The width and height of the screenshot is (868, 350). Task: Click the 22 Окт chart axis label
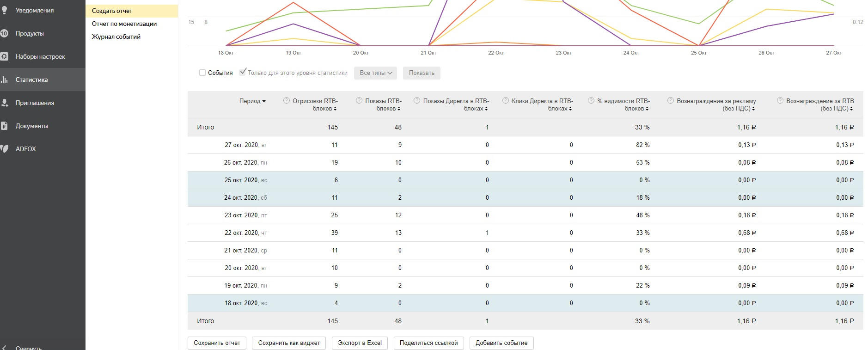tap(496, 53)
